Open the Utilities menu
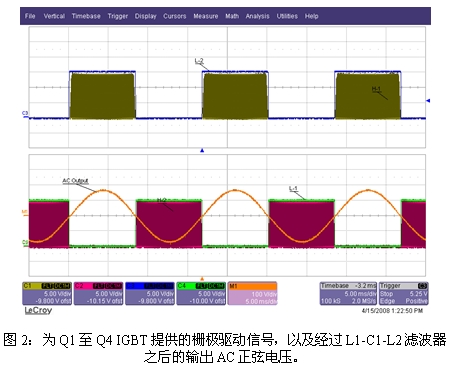The image size is (450, 369). click(x=287, y=16)
